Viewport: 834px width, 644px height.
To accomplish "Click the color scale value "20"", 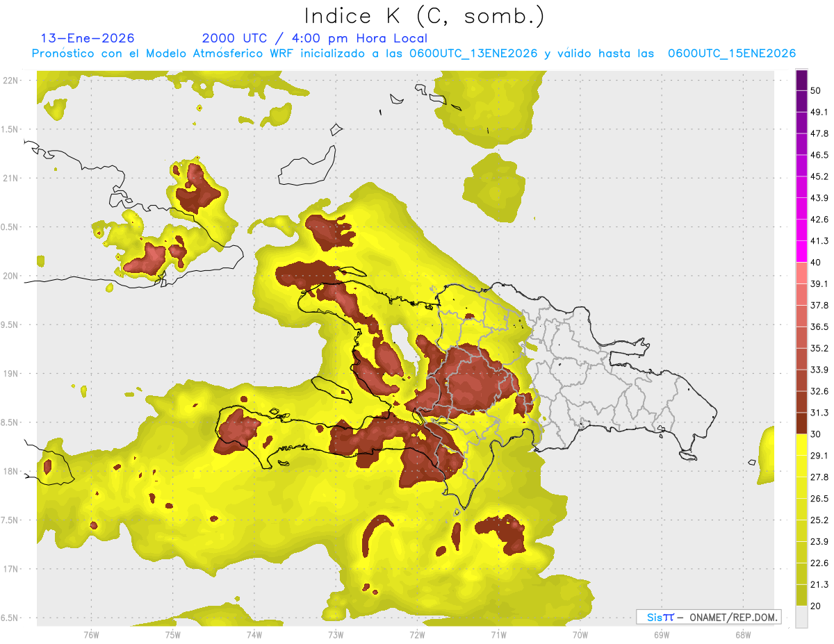I will coord(817,606).
